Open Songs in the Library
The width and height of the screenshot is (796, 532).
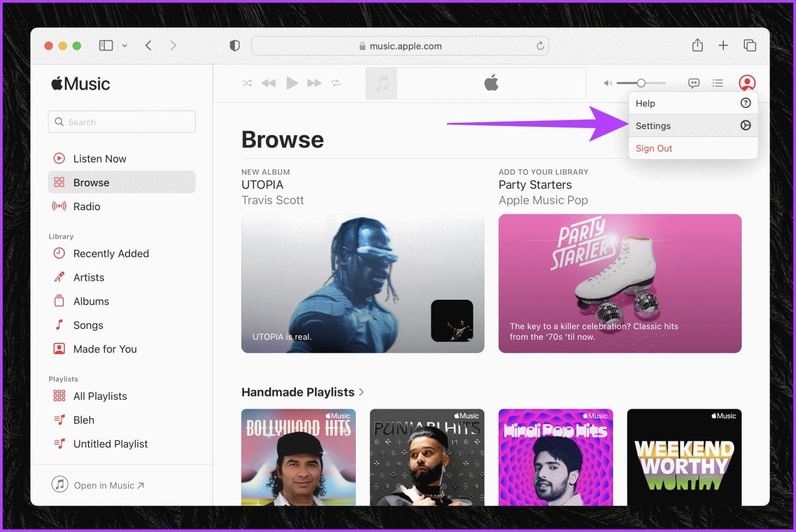pos(122,325)
